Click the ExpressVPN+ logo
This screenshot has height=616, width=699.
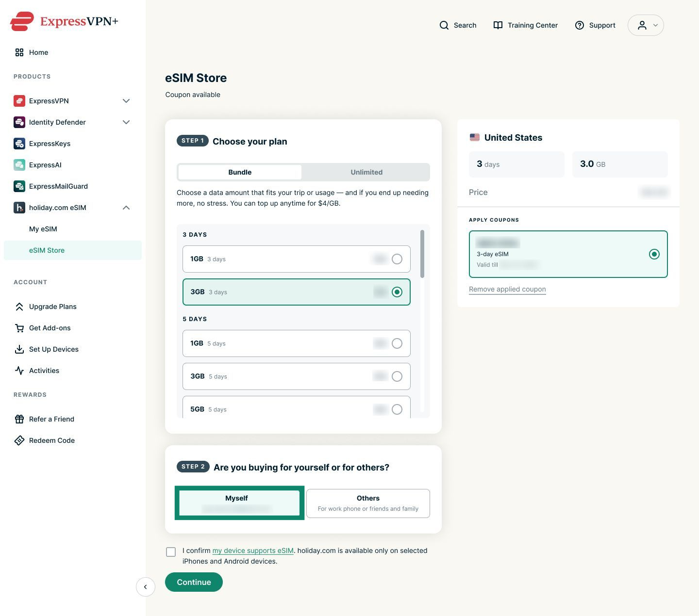[x=64, y=21]
